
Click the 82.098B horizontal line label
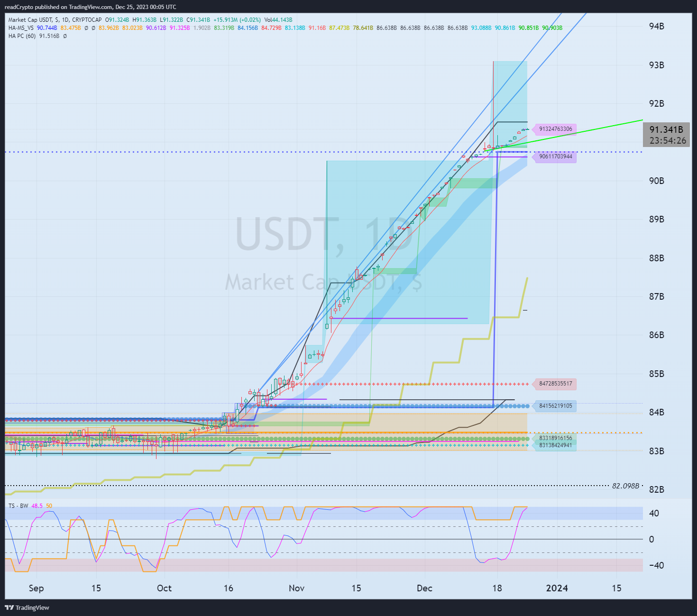pyautogui.click(x=625, y=486)
